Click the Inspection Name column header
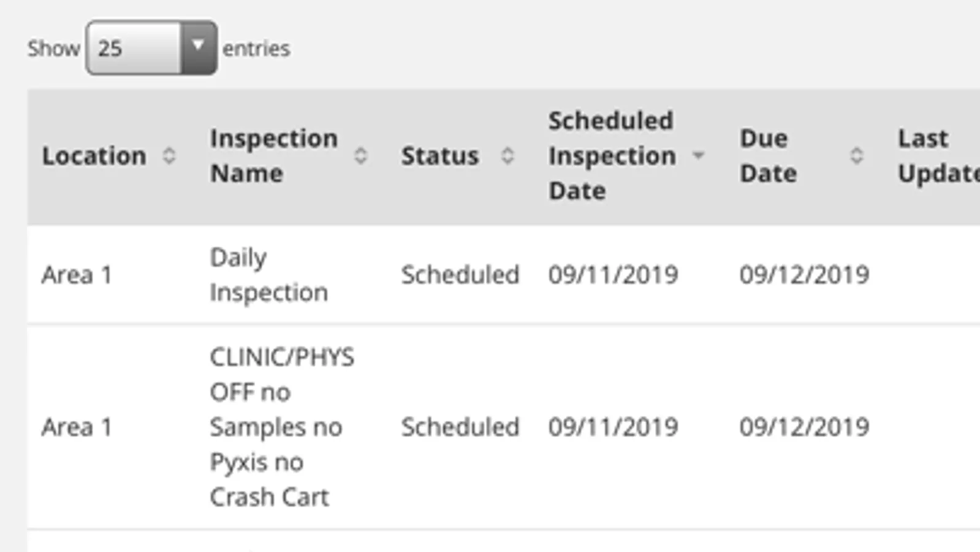 click(274, 156)
